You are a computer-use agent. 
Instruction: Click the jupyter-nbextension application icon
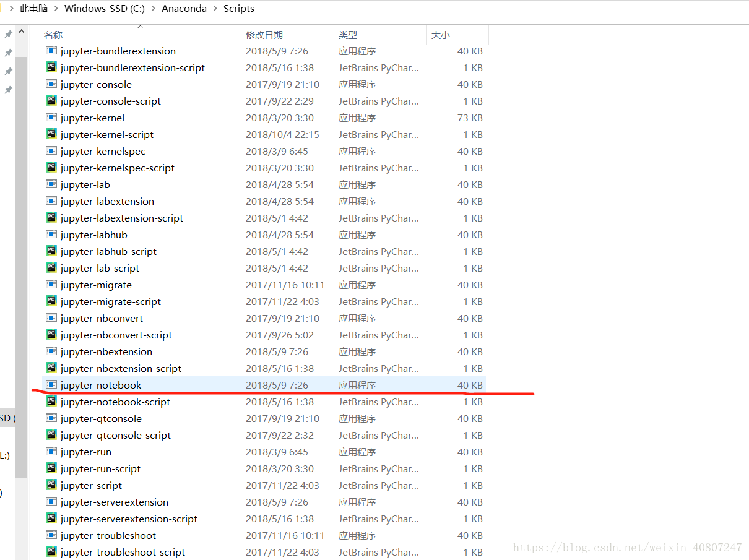click(x=51, y=351)
